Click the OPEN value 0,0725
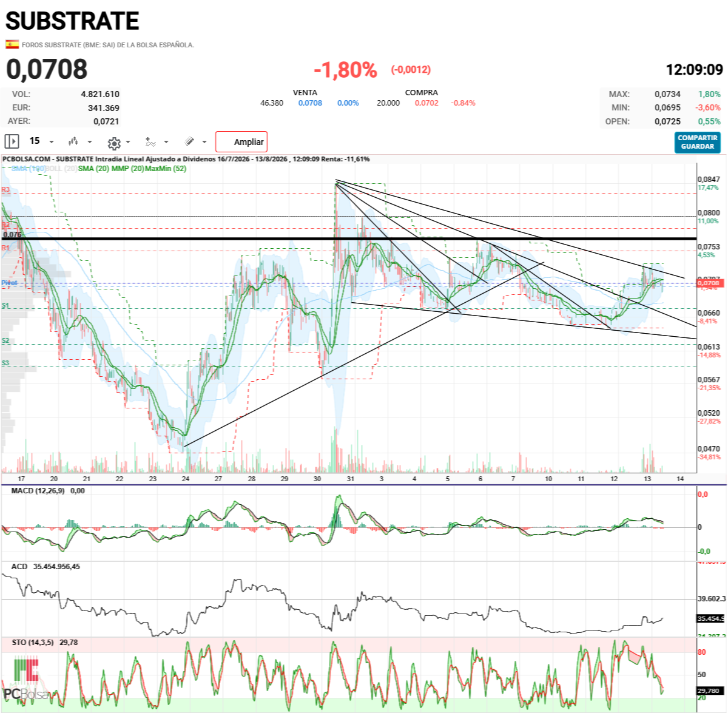This screenshot has height=713, width=728. (667, 121)
